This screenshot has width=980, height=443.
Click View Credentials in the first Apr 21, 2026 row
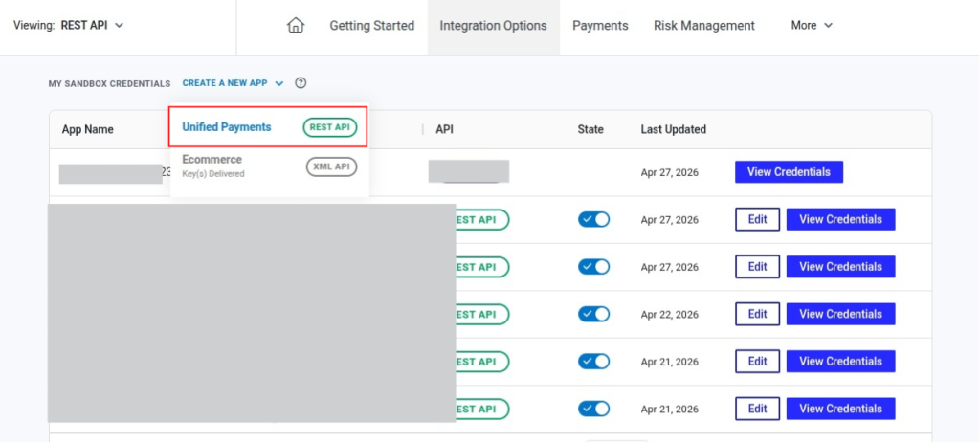[x=840, y=362]
